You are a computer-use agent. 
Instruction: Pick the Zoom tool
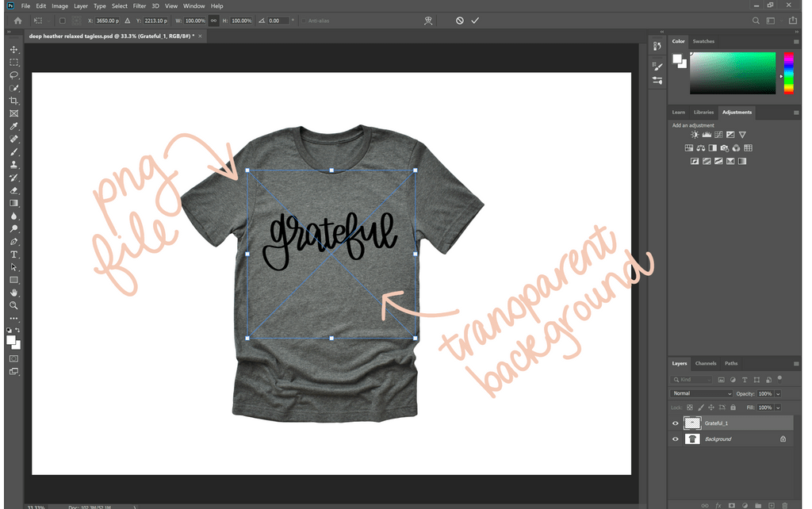(13, 305)
